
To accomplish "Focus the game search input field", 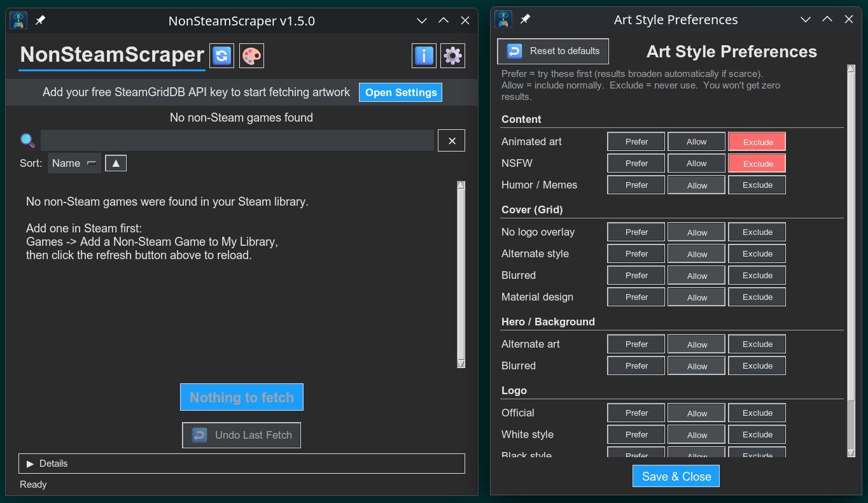I will coord(237,141).
